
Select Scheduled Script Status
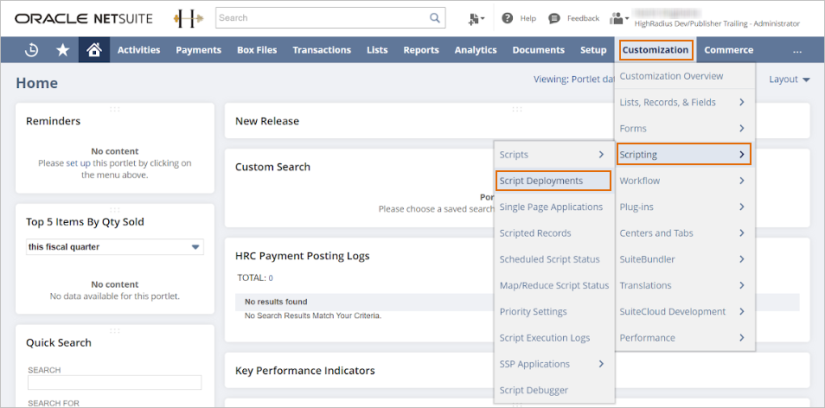pos(554,259)
